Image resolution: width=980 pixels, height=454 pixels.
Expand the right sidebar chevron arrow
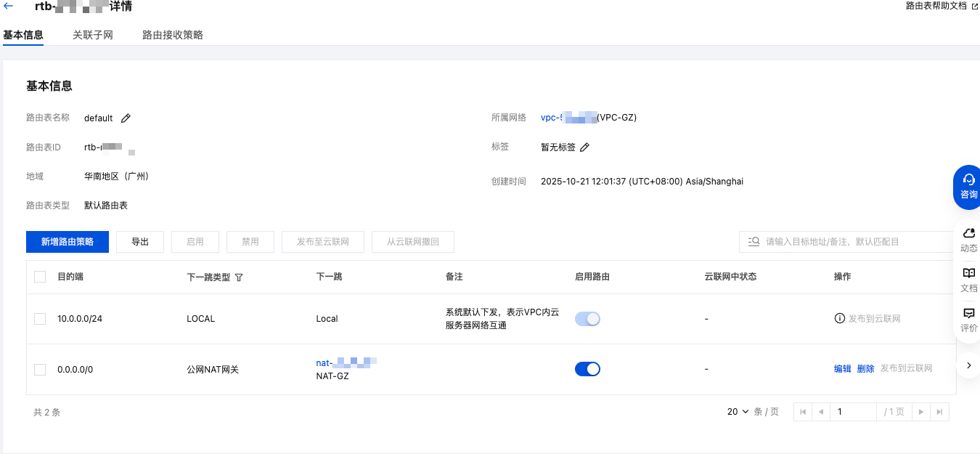(x=968, y=365)
